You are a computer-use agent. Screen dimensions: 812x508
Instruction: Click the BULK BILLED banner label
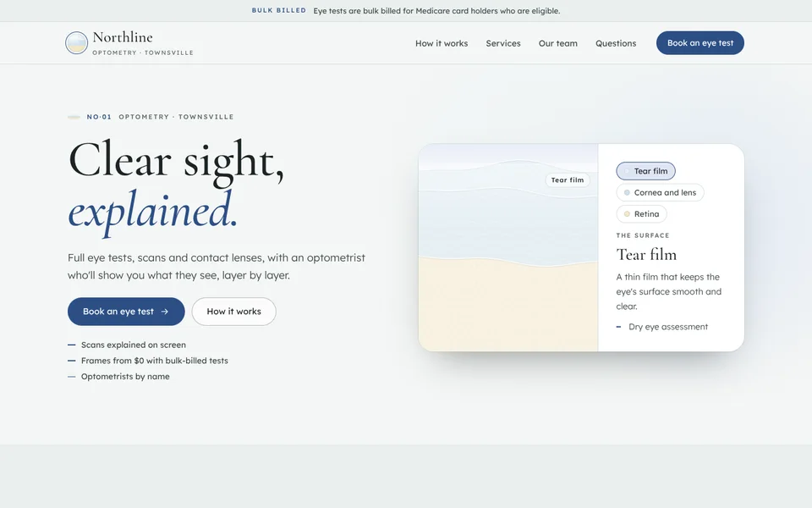(278, 10)
